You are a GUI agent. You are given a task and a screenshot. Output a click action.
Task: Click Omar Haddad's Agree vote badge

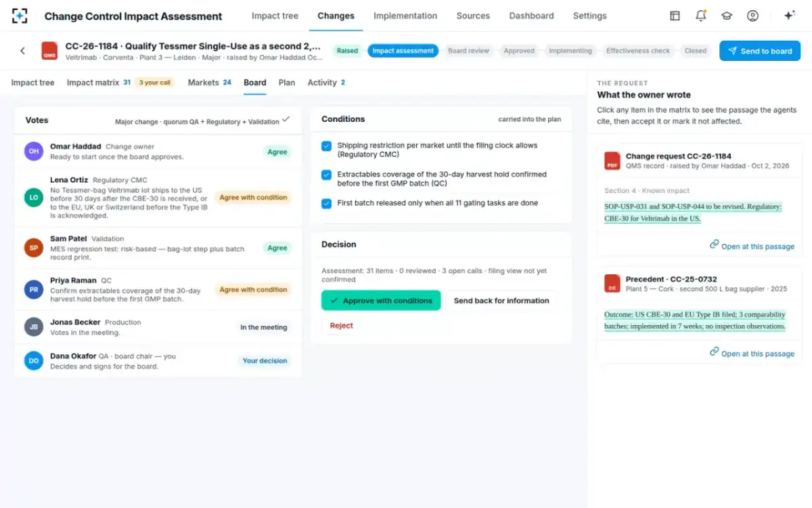tap(277, 152)
